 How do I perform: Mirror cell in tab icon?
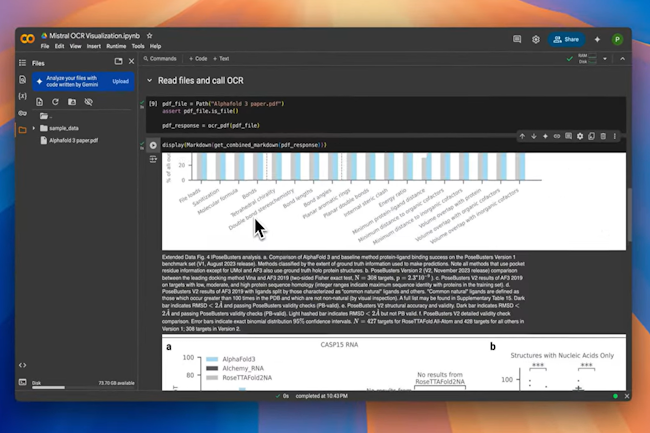click(x=592, y=136)
